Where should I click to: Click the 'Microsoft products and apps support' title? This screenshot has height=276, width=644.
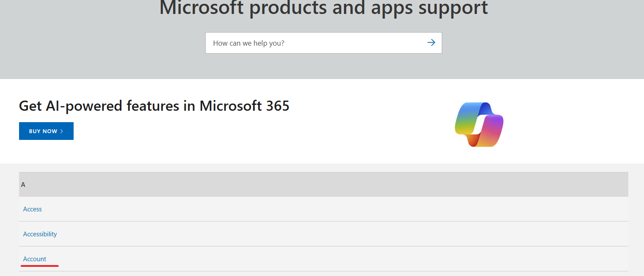pos(324,8)
